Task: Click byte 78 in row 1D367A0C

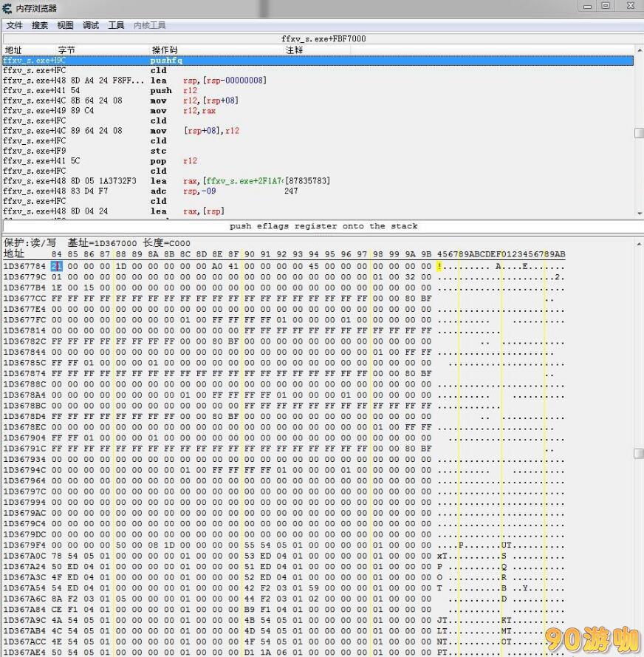Action: (57, 556)
